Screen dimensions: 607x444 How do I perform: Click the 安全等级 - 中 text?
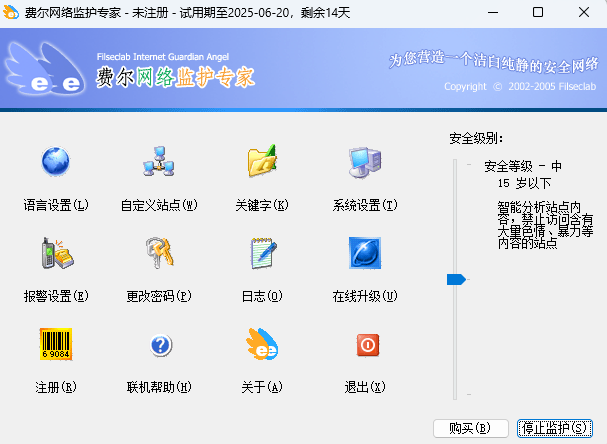coord(523,166)
